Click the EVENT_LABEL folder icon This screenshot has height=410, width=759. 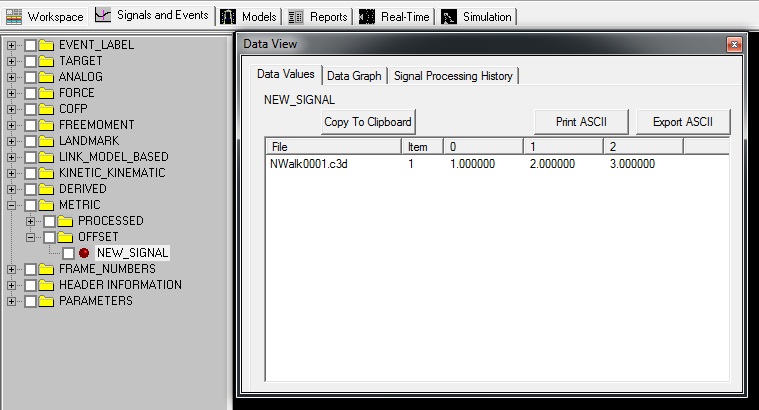coord(46,45)
